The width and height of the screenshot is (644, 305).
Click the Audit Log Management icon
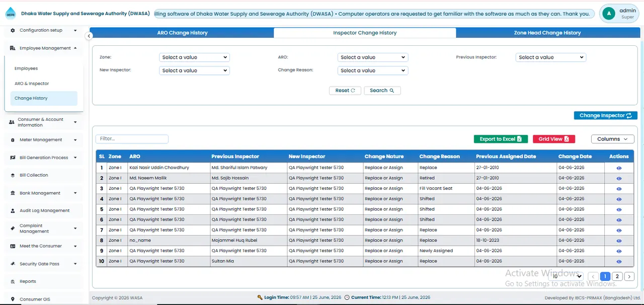point(13,211)
